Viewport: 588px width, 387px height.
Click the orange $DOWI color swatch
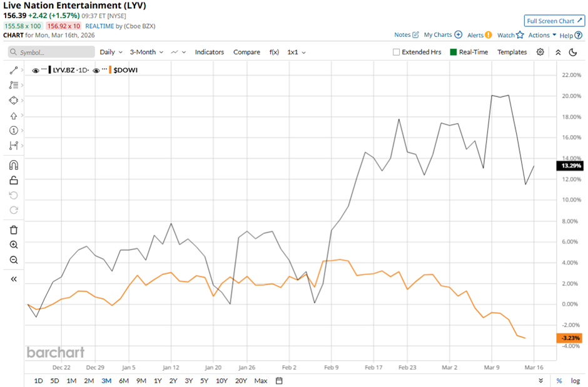tap(110, 70)
